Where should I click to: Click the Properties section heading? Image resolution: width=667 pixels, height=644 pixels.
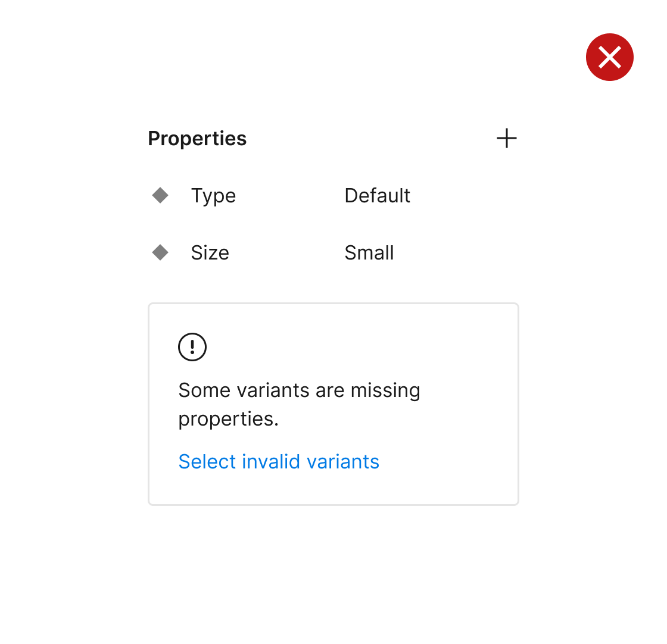197,139
